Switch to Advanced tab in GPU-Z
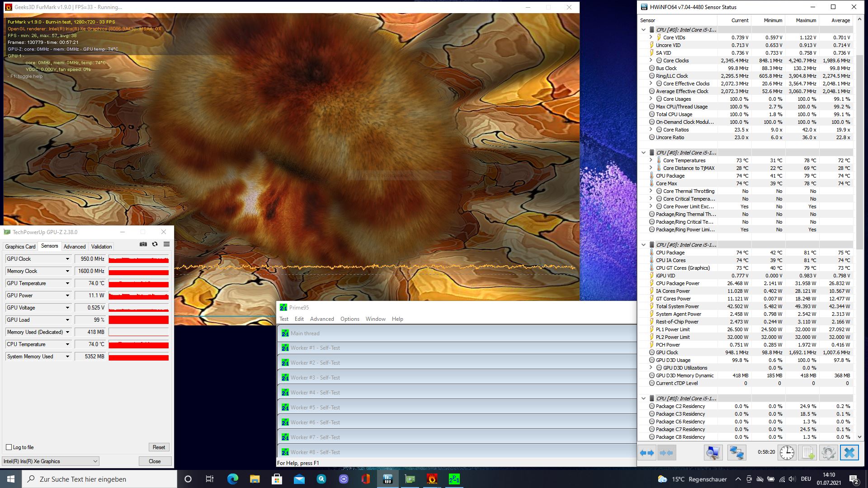868x488 pixels. click(x=75, y=247)
